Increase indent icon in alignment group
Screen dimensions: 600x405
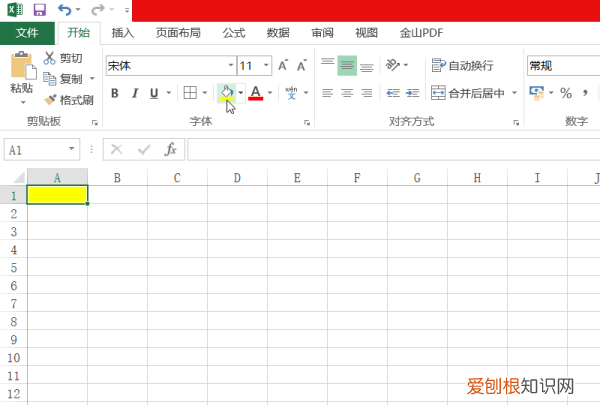pyautogui.click(x=412, y=93)
